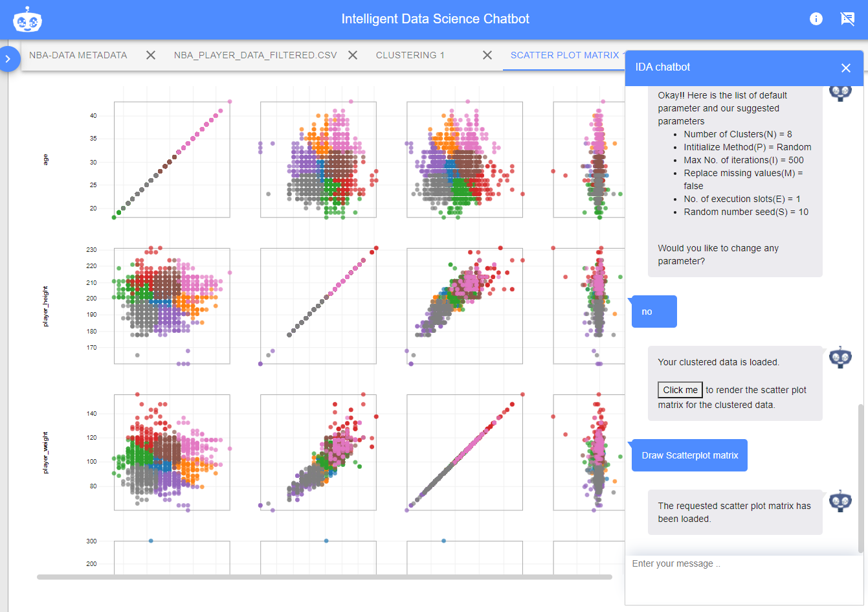The image size is (868, 612).
Task: Click the chatbot robot logo in header
Action: (27, 19)
